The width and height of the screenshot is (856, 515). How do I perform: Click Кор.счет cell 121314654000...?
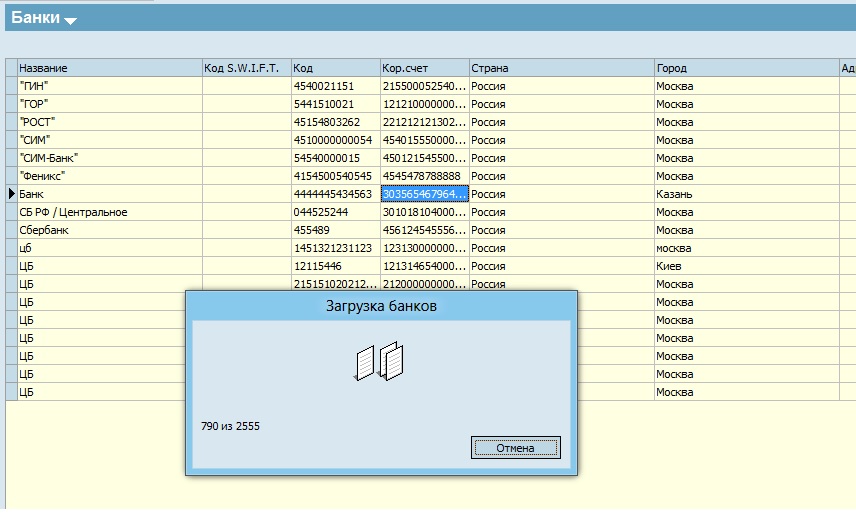point(425,267)
